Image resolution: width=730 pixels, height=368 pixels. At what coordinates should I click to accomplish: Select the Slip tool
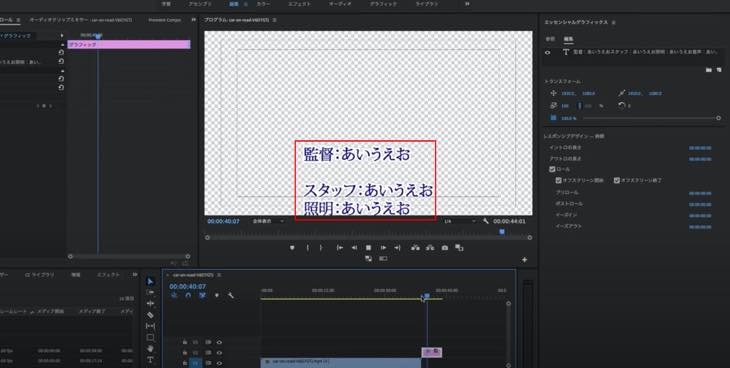150,326
